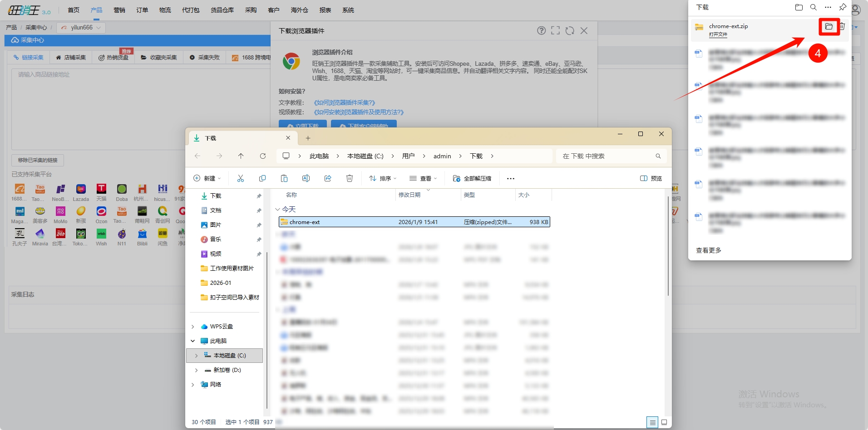Click the Refresh icon beside the address bar
Screen dimensions: 868x430
tap(263, 156)
